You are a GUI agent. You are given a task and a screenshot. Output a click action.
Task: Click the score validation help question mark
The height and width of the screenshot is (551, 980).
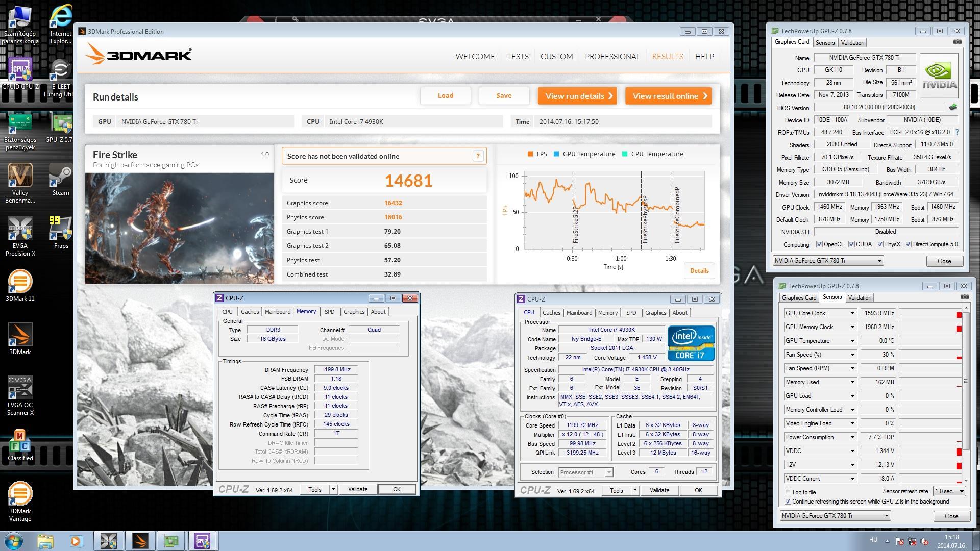point(478,156)
